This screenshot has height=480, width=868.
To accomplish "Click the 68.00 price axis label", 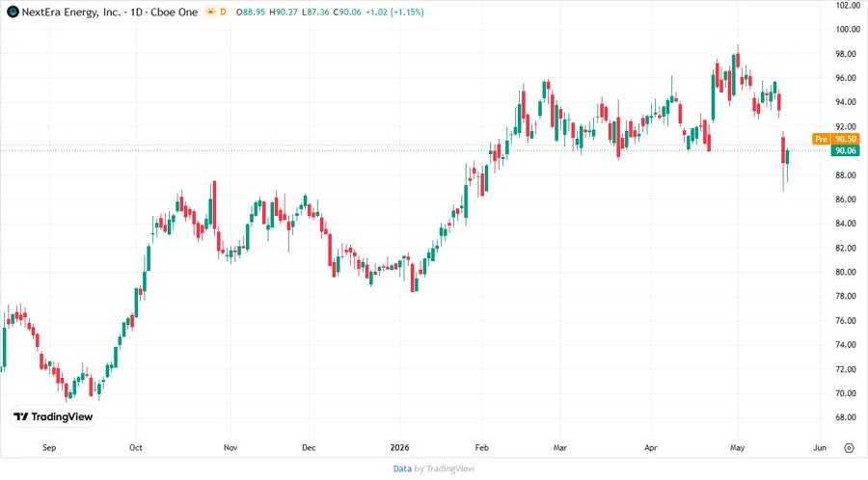I will [x=845, y=417].
